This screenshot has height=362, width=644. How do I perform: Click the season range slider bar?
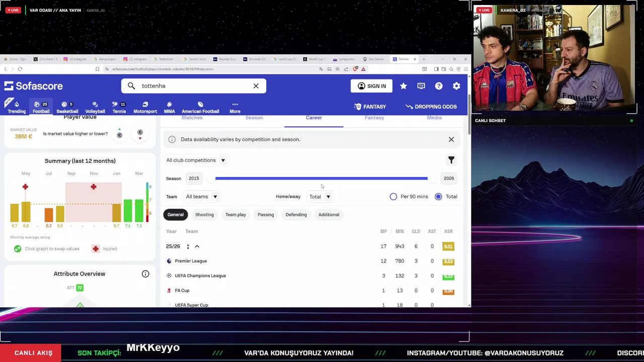[x=321, y=178]
